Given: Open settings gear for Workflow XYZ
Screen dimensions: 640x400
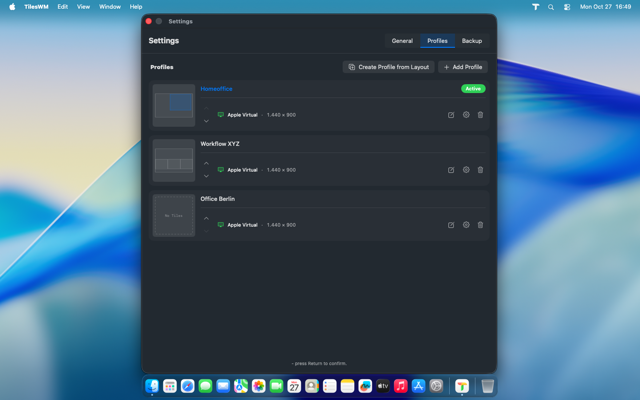Looking at the screenshot, I should (466, 170).
